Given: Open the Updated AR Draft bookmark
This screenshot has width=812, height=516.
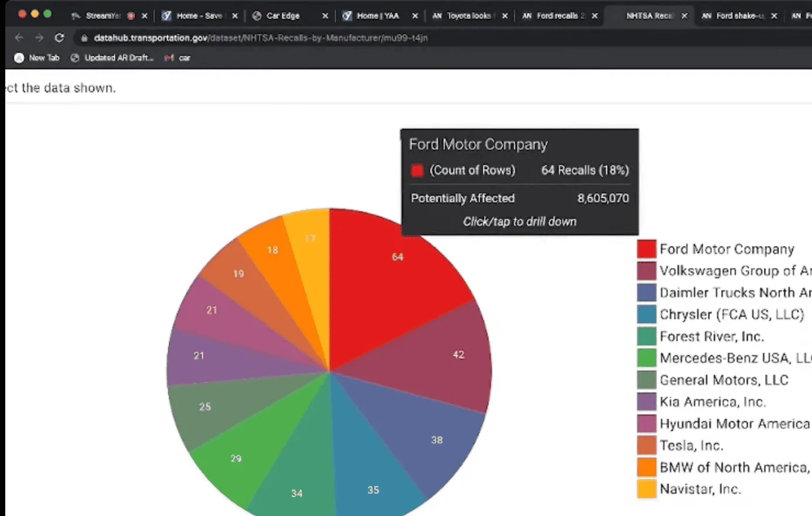Looking at the screenshot, I should tap(112, 58).
